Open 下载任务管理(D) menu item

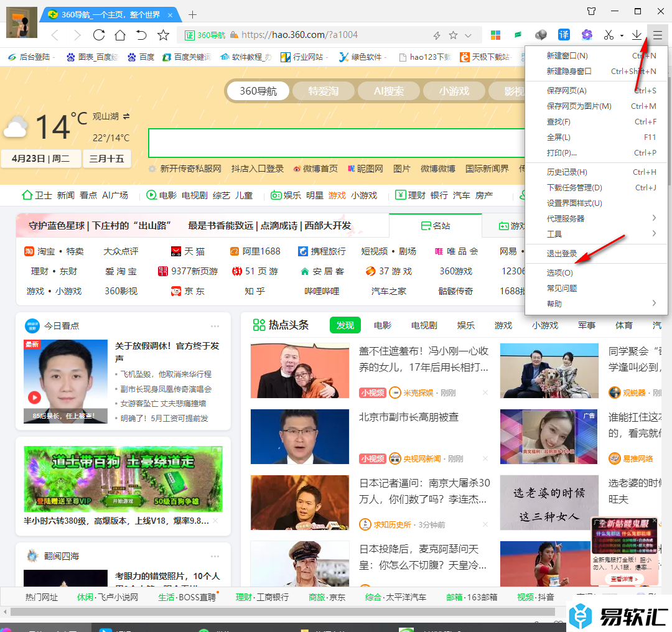[x=596, y=187]
